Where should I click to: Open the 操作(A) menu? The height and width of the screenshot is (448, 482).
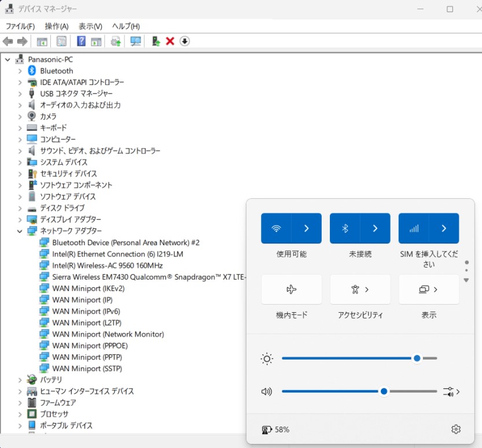57,27
